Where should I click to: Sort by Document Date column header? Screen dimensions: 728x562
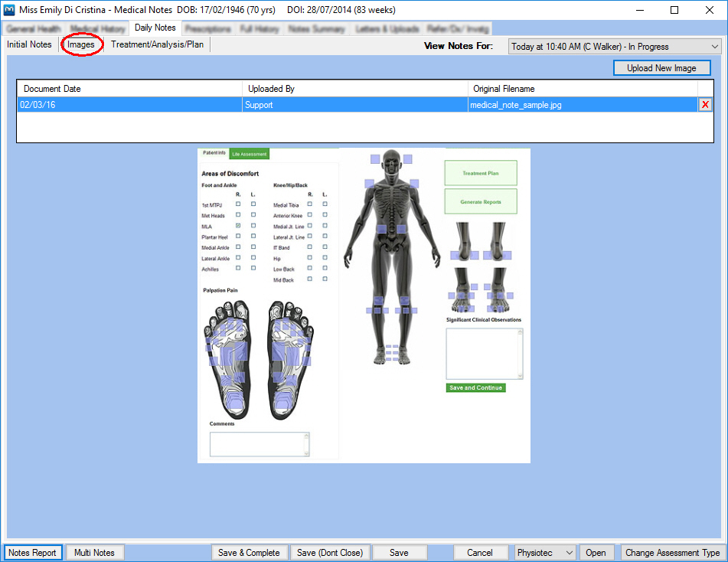tap(129, 89)
